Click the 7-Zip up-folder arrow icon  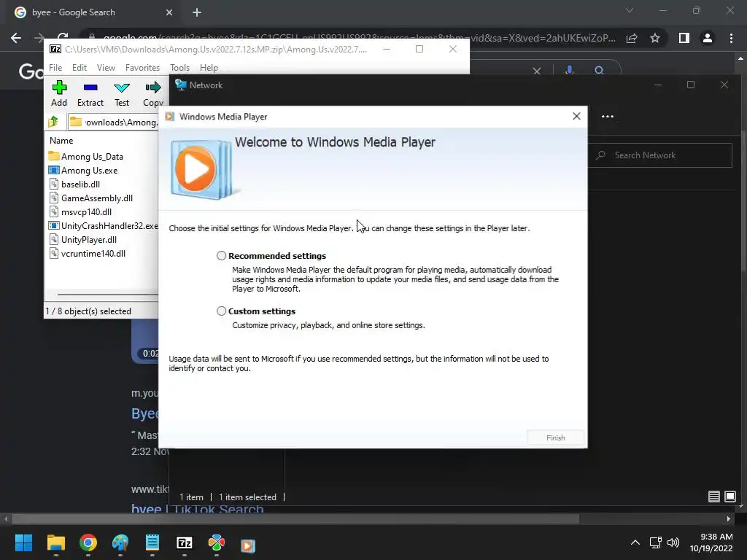53,122
